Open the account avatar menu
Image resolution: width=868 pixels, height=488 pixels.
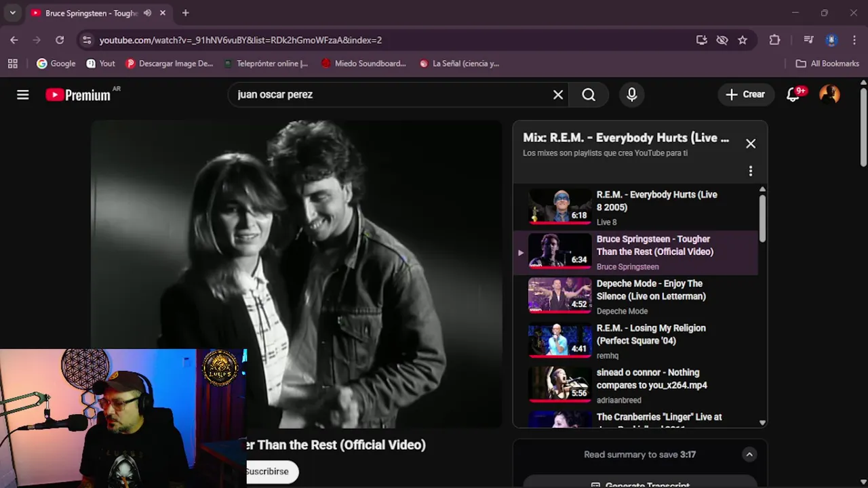click(829, 95)
